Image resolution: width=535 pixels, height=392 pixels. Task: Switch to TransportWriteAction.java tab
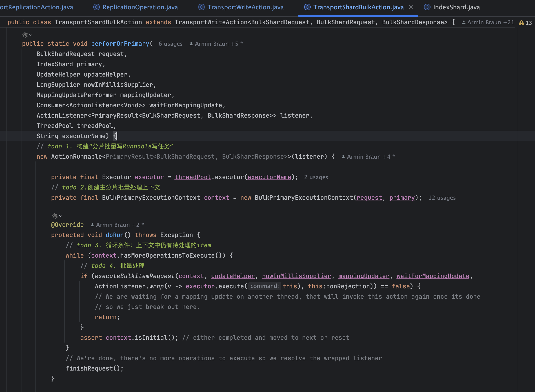point(241,7)
